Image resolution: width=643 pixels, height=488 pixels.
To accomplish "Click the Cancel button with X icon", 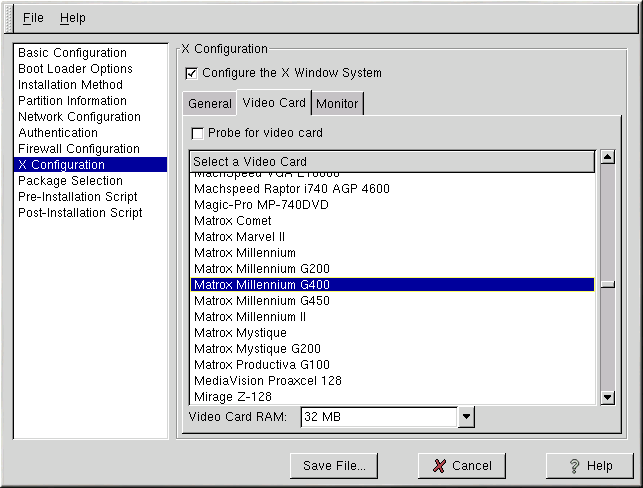I will (462, 465).
